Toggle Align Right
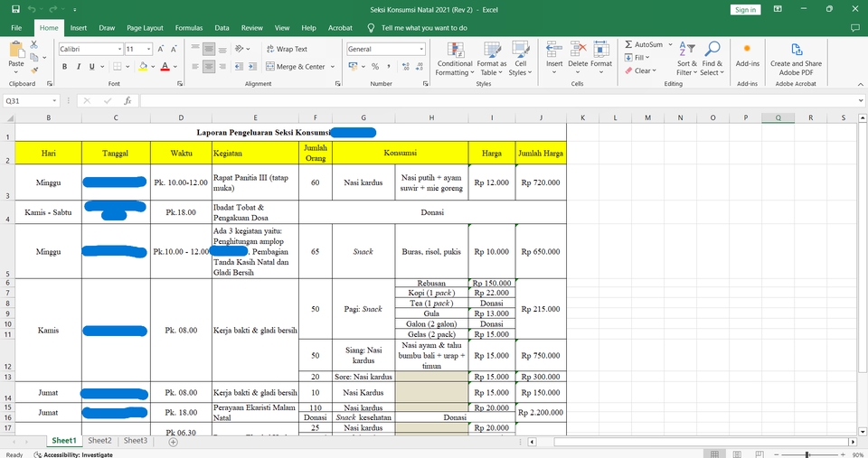 click(x=222, y=66)
